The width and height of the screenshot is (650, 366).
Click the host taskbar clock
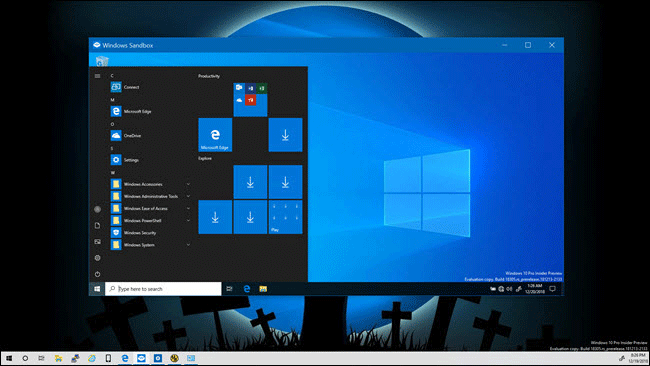click(638, 358)
